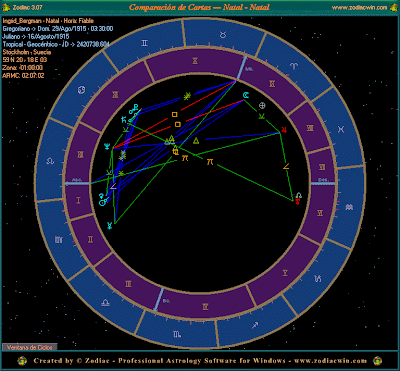This screenshot has width=400, height=371.
Task: Click the 'Juliano' date line
Action: (x=36, y=36)
